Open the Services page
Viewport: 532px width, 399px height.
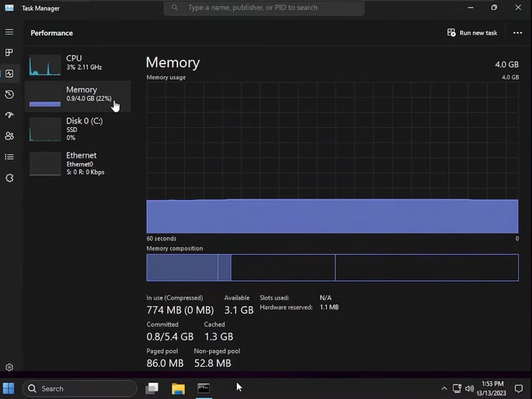coord(9,178)
